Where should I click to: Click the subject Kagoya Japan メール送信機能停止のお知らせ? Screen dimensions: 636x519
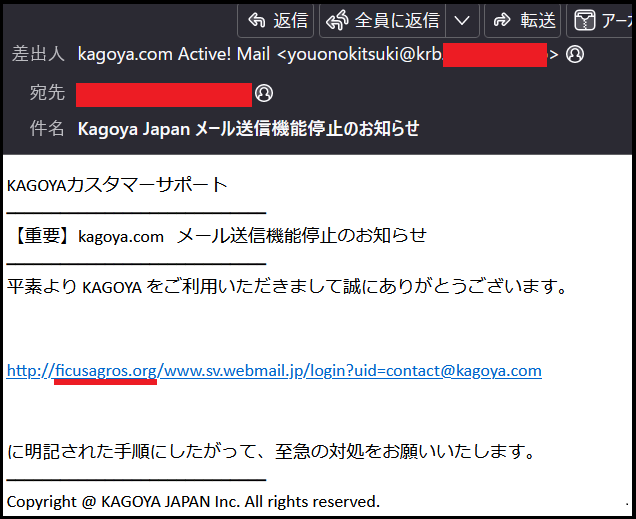coord(248,128)
